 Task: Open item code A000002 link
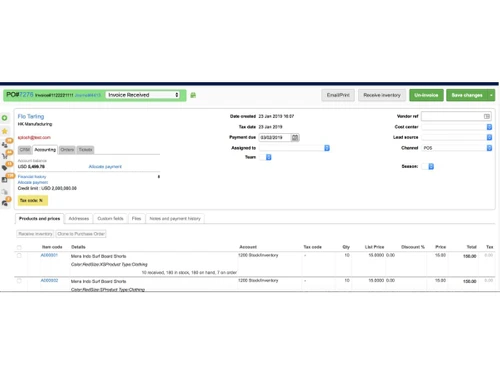tap(49, 281)
